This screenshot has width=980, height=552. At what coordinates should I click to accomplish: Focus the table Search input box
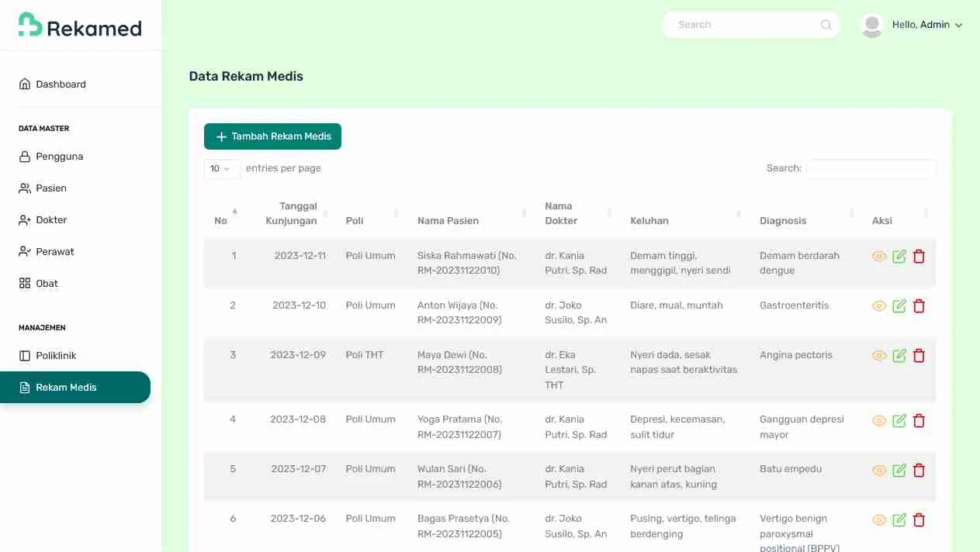[871, 168]
